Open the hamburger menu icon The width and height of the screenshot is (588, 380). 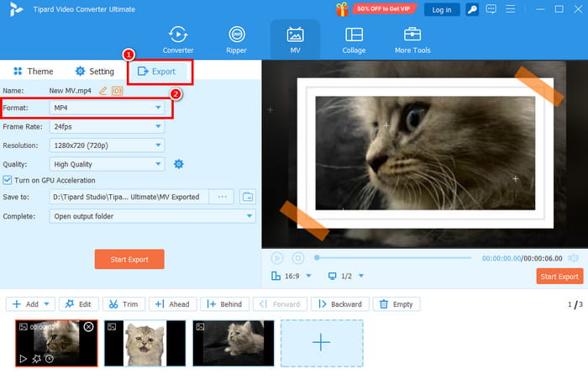pyautogui.click(x=511, y=9)
